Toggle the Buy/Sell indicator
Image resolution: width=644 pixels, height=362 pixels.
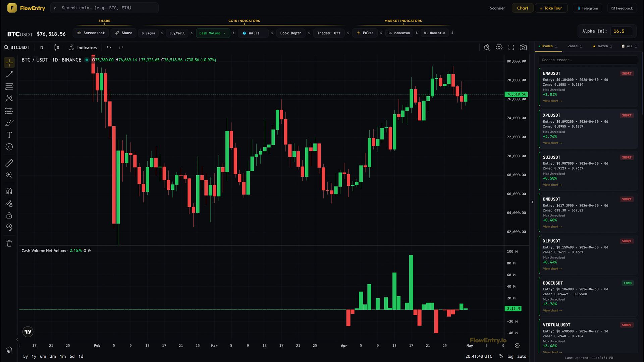point(177,33)
